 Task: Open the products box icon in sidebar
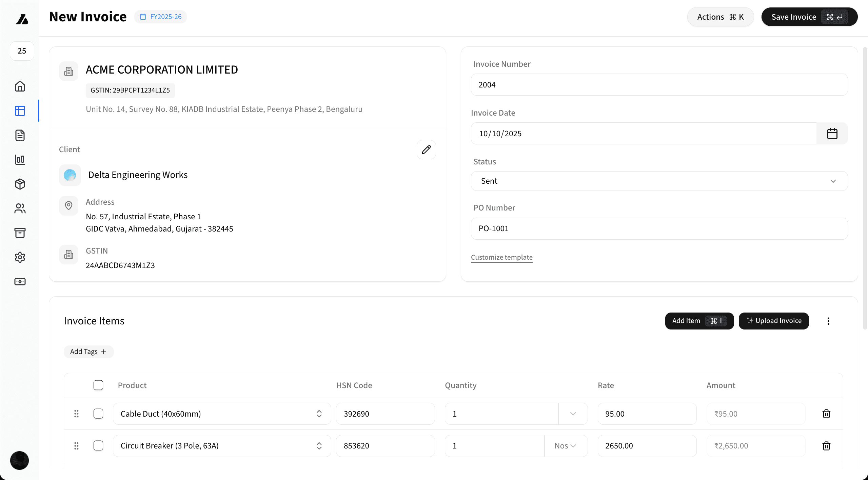tap(20, 184)
